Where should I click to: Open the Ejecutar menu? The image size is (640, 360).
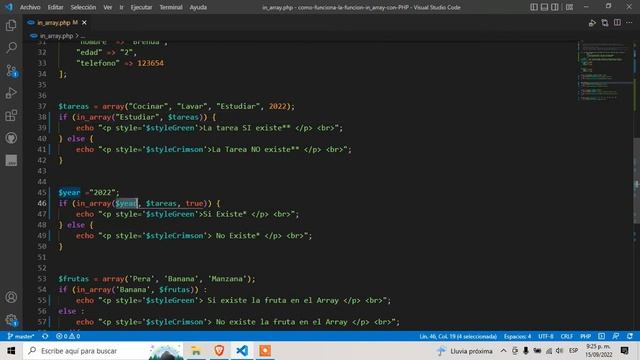coord(141,7)
